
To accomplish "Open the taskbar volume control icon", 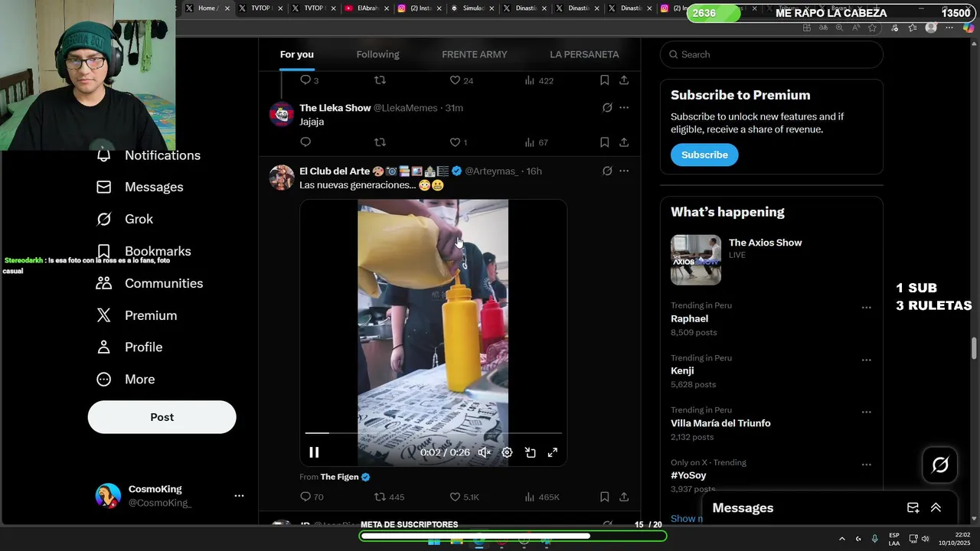I will (925, 539).
